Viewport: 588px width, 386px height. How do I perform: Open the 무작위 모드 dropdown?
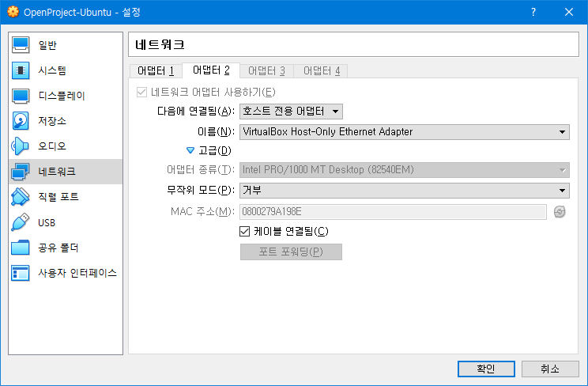(x=404, y=190)
